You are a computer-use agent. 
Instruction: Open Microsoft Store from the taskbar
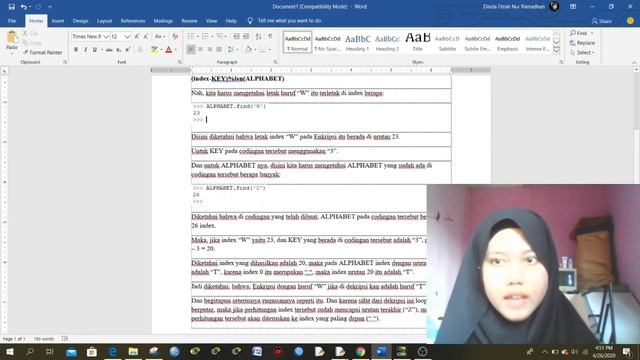pos(92,351)
